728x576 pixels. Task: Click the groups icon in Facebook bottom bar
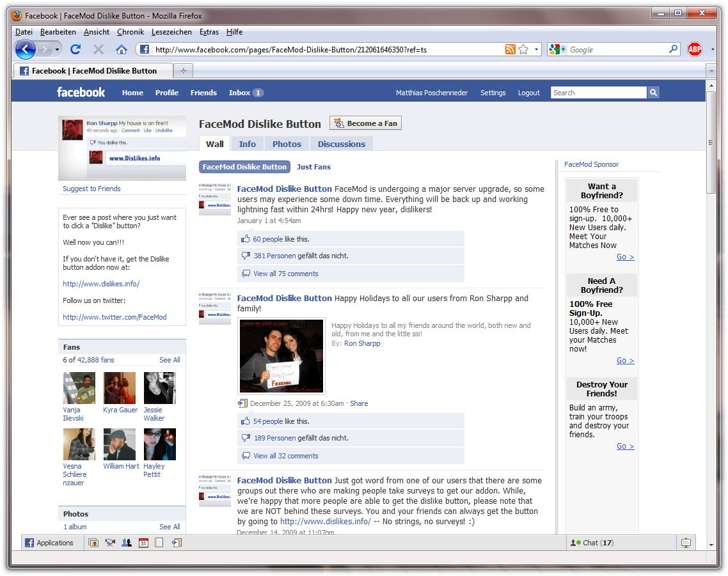[127, 543]
